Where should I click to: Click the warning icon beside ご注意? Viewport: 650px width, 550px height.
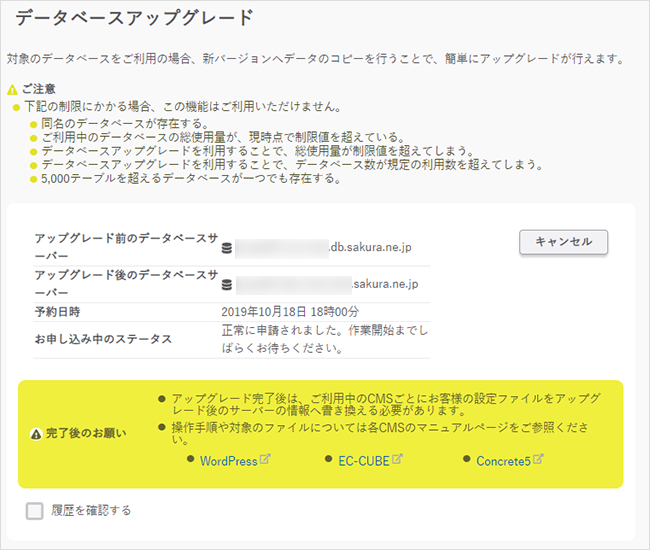point(12,90)
